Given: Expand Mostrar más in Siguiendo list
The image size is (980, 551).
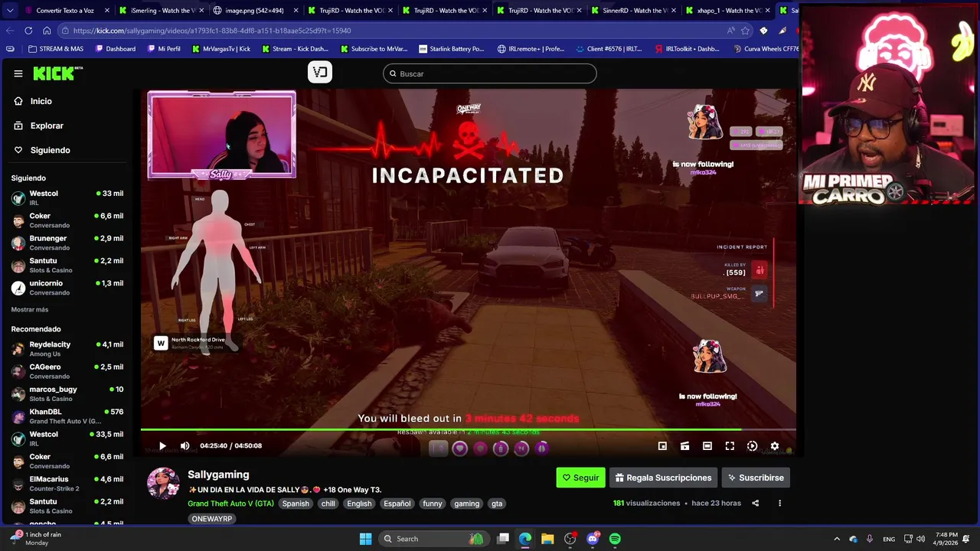Looking at the screenshot, I should (x=30, y=310).
